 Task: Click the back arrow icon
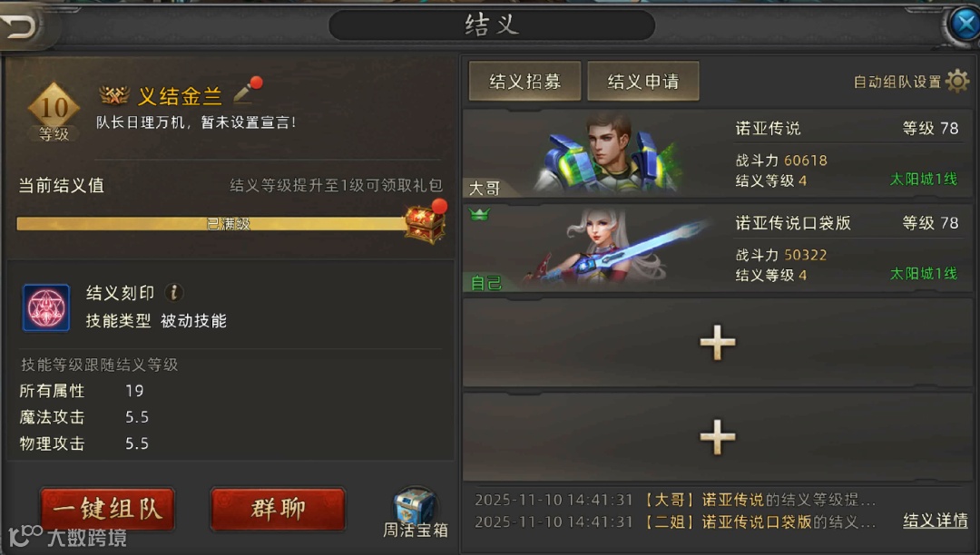tap(20, 25)
